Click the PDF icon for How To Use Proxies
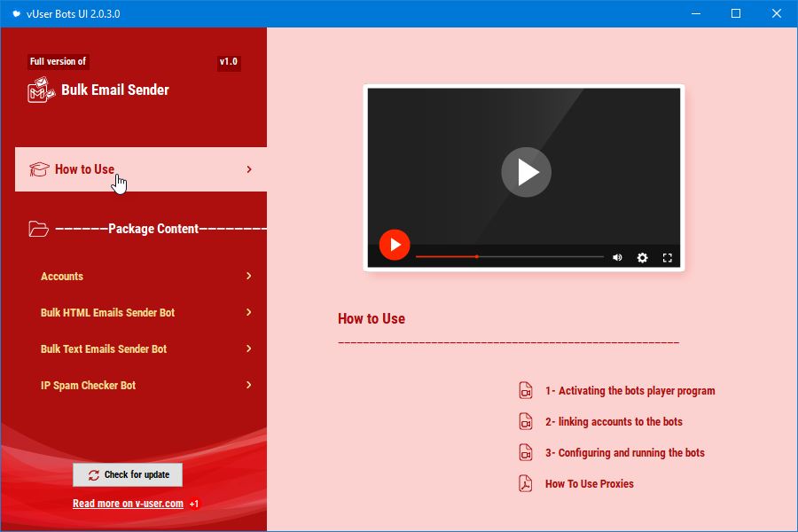Screen dimensions: 798x532 [526, 483]
